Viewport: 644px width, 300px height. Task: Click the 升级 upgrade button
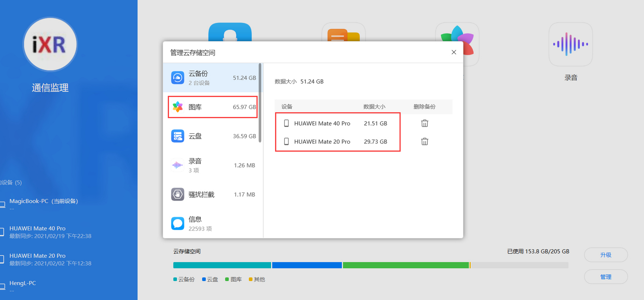[x=606, y=255]
